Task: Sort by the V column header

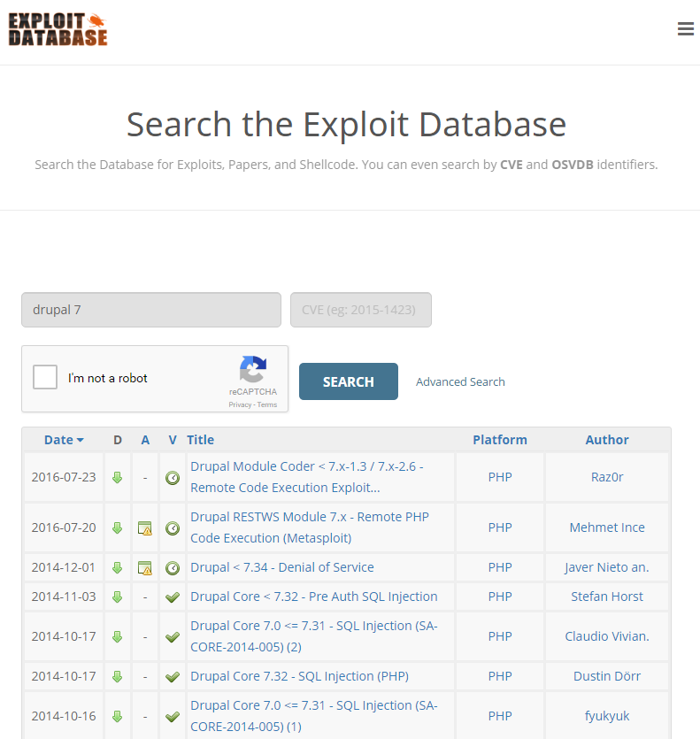Action: 173,440
